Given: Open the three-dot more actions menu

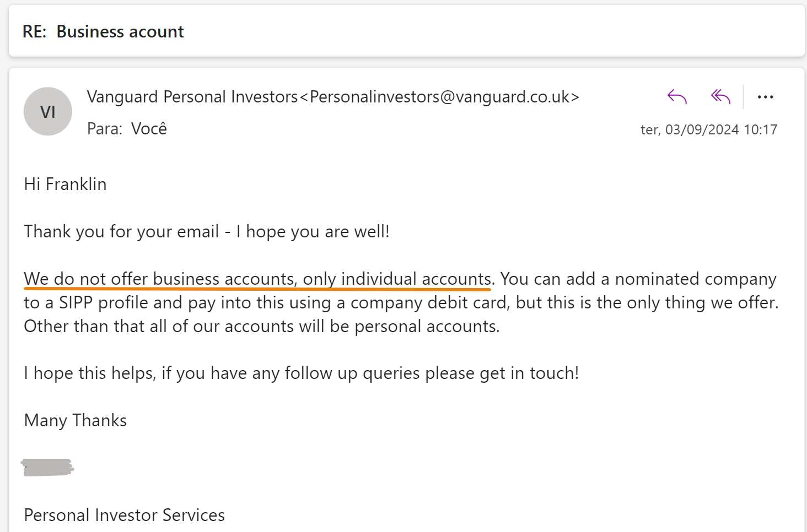Looking at the screenshot, I should (765, 97).
